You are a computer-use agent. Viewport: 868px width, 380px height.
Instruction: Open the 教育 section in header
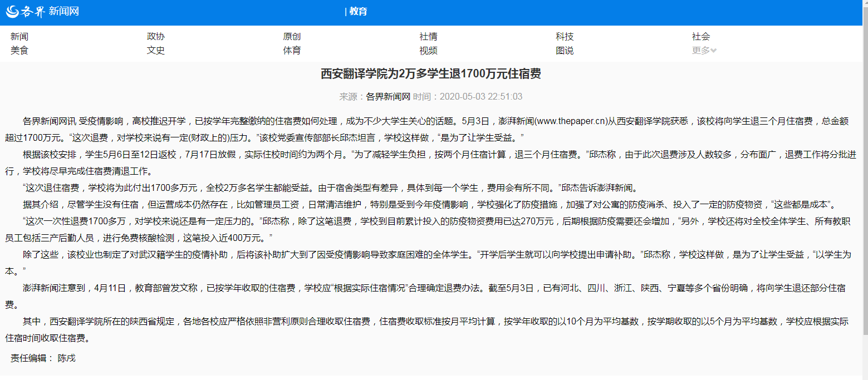click(x=358, y=12)
